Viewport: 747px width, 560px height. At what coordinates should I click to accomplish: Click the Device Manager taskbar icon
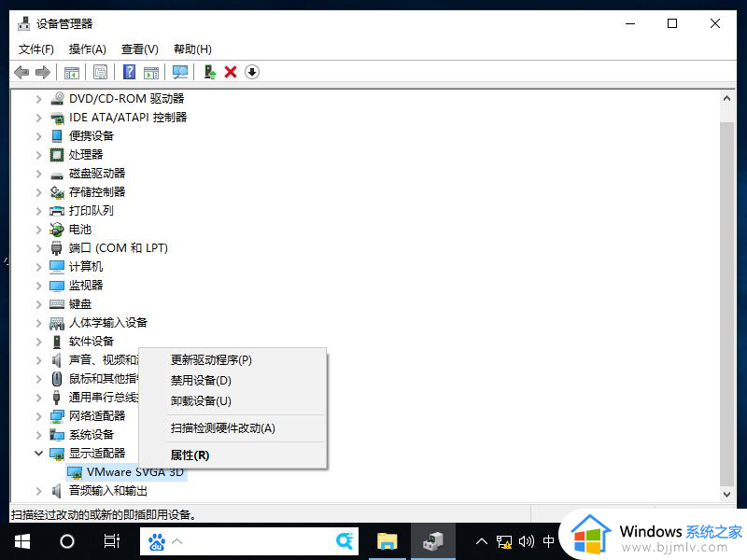point(433,541)
